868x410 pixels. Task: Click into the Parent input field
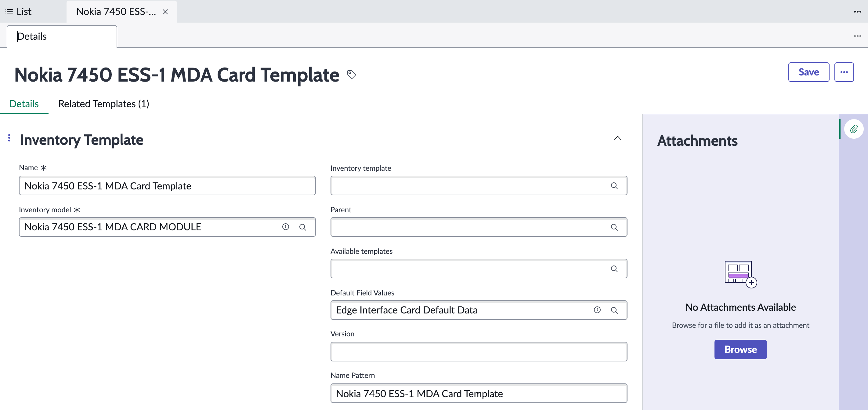click(479, 227)
